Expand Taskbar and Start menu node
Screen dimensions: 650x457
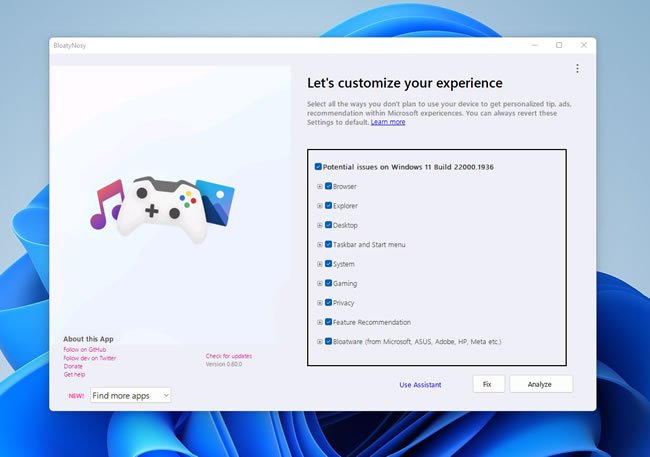tap(320, 245)
